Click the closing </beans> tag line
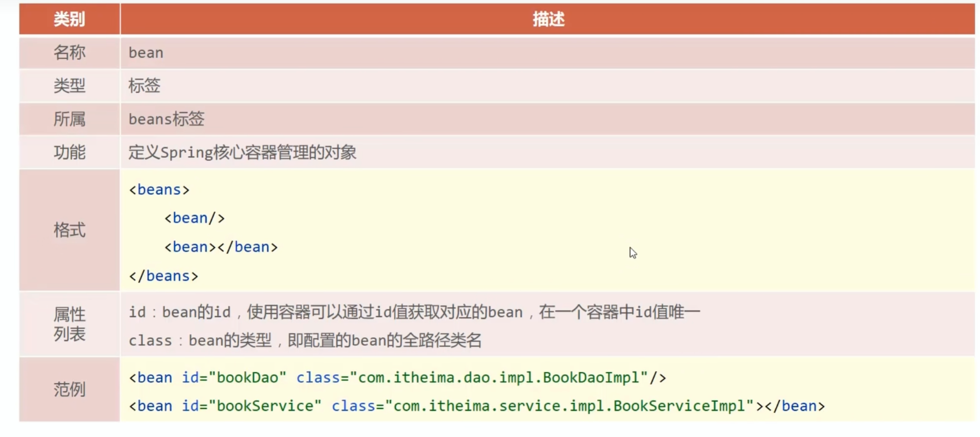The image size is (980, 437). (164, 276)
